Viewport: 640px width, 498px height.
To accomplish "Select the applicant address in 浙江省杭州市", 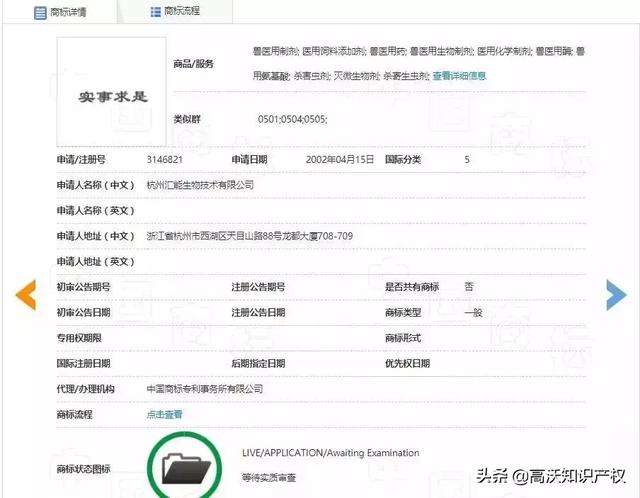I will tap(250, 236).
